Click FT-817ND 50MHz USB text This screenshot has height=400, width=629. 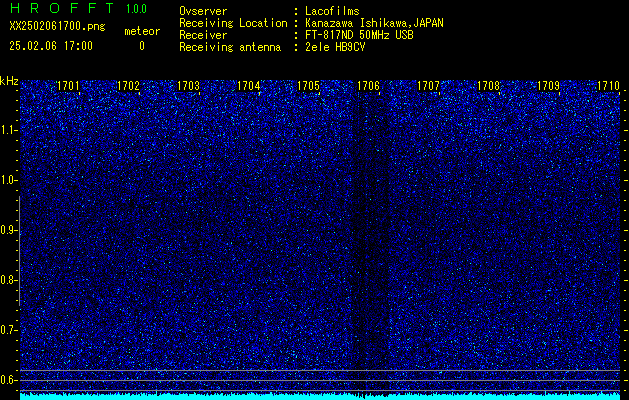pos(359,35)
